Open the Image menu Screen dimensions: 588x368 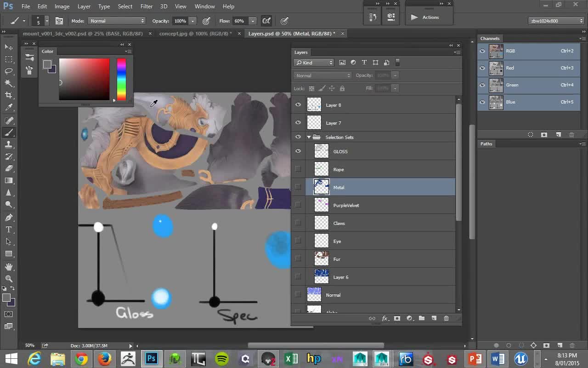click(62, 6)
